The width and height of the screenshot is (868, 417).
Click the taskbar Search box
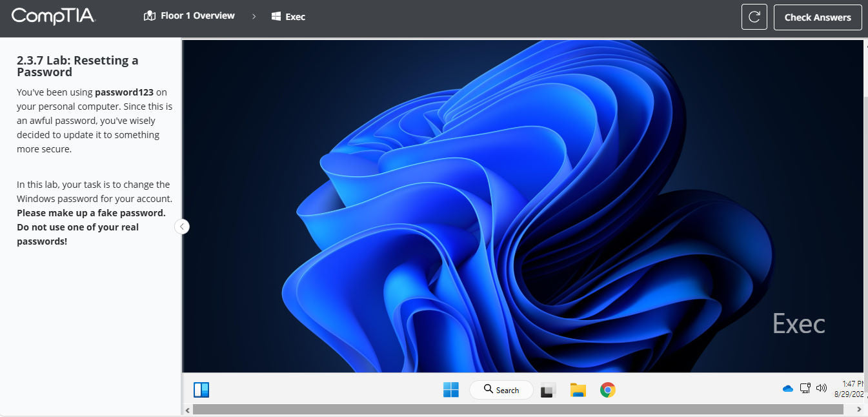pyautogui.click(x=501, y=390)
